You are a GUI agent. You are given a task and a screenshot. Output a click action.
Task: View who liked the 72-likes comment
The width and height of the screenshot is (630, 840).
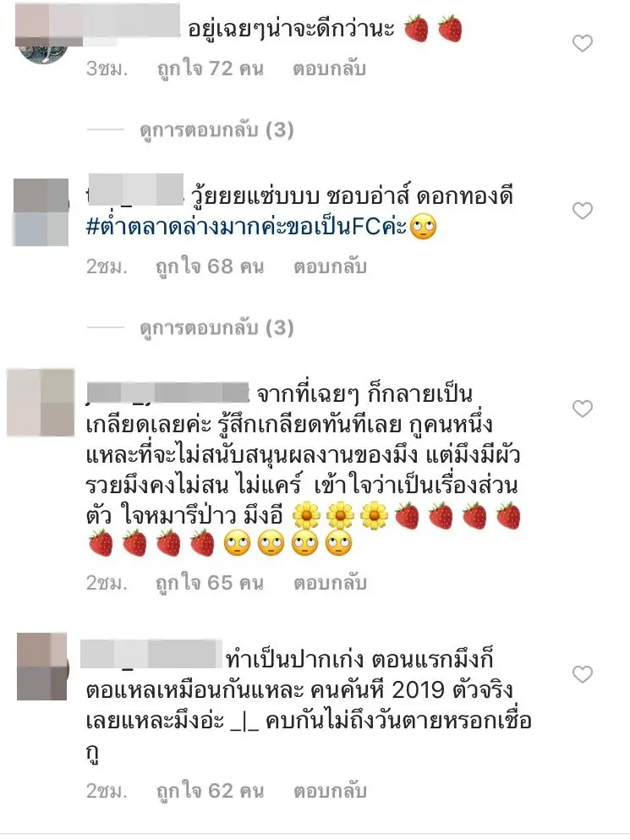point(210,69)
